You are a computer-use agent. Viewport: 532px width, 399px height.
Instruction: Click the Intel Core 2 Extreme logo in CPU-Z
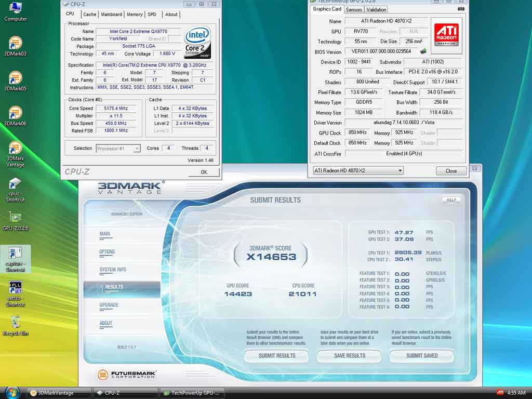(198, 43)
